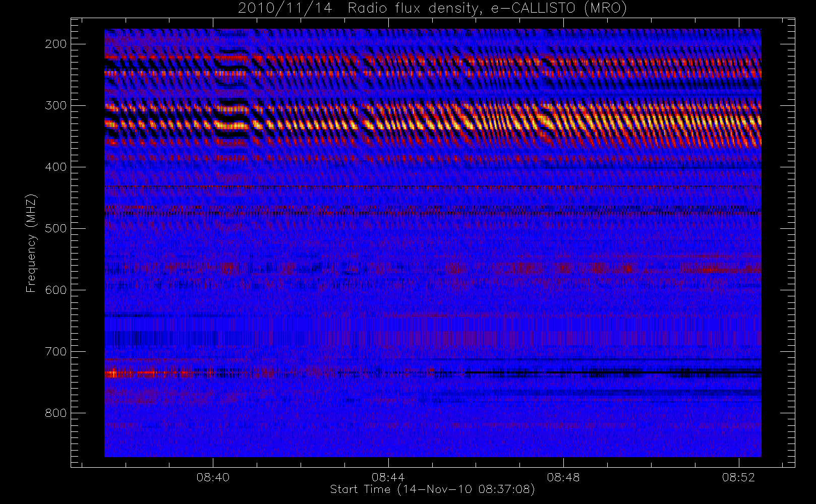816x504 pixels.
Task: Click the 'Frequency (MHz)' axis label
Action: coord(31,243)
